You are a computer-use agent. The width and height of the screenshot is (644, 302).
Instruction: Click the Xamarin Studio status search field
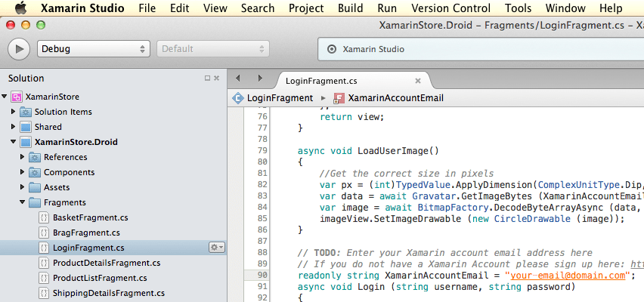tap(481, 49)
